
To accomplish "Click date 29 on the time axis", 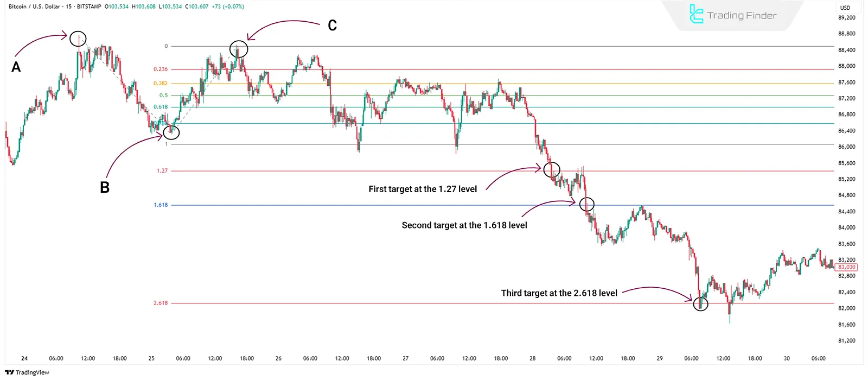I will (x=660, y=358).
